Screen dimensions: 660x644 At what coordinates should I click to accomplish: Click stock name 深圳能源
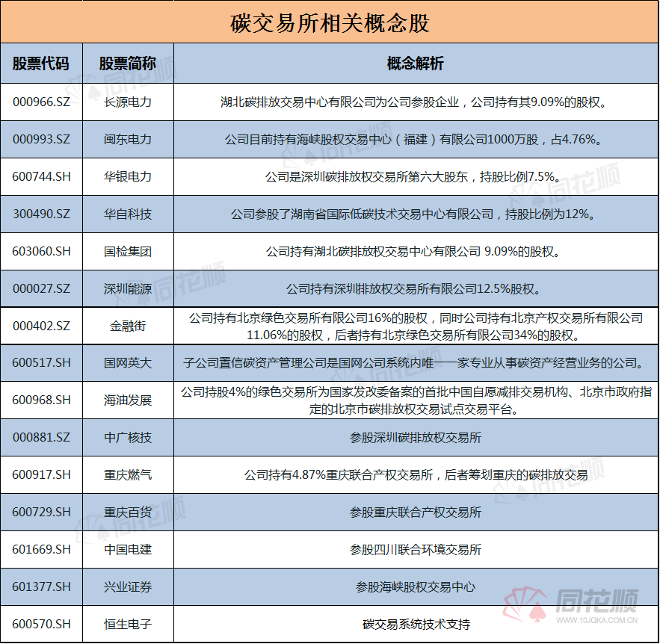128,289
